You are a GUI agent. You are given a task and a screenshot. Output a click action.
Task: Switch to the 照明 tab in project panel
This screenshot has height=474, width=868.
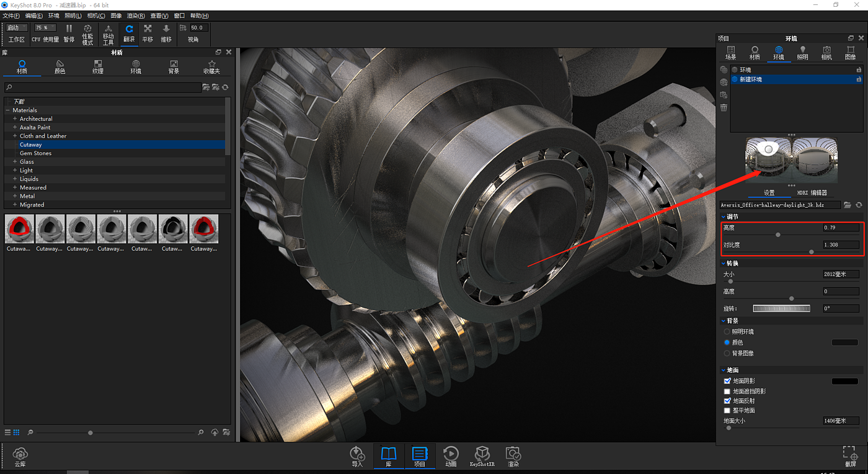[802, 53]
